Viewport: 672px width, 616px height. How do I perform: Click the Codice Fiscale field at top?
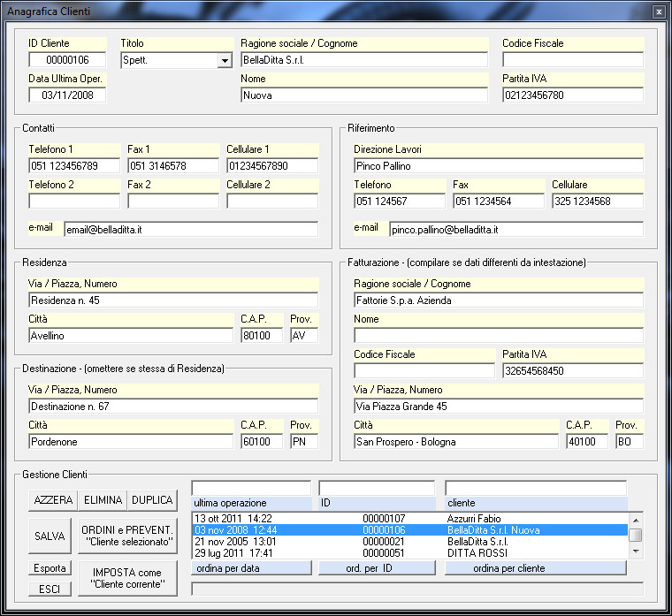point(572,60)
